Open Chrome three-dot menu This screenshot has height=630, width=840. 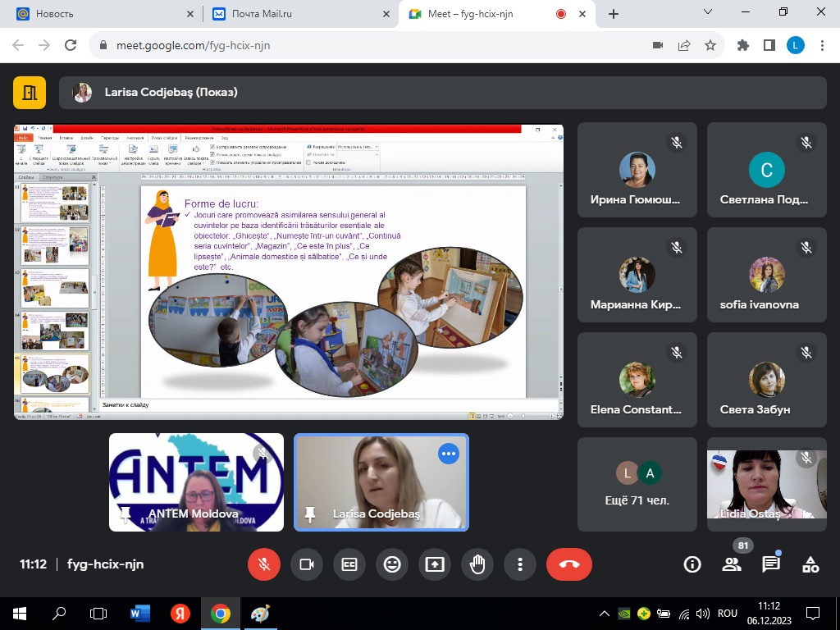tap(822, 46)
